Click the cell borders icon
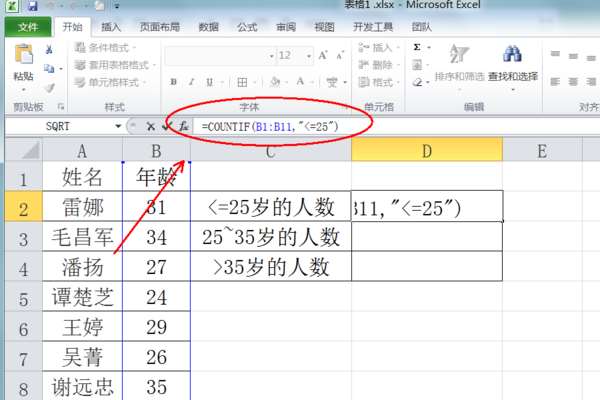The width and height of the screenshot is (600, 400). point(242,82)
